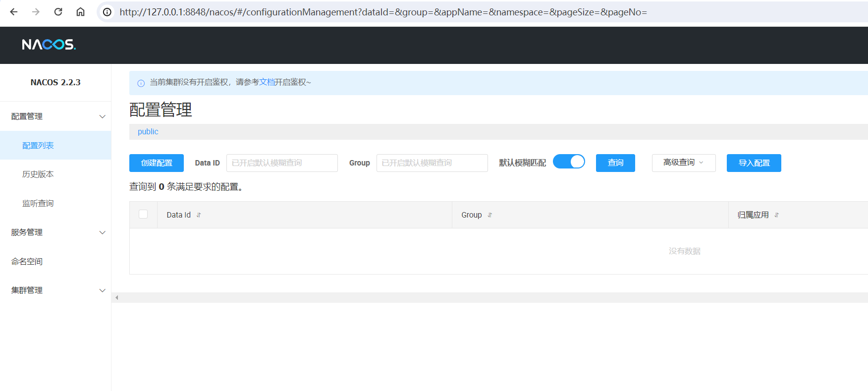This screenshot has height=391, width=868.
Task: Click the 查询到 0 条 result text
Action: click(186, 187)
